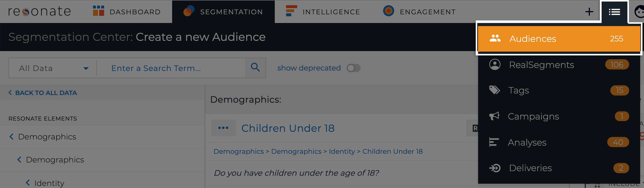
Task: Switch to the Intelligence tab
Action: coord(323,12)
